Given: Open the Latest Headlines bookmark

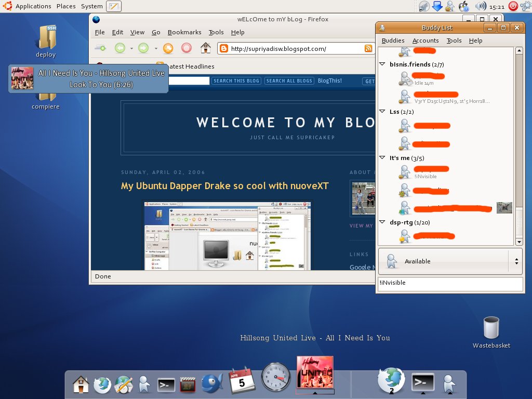Looking at the screenshot, I should point(191,66).
